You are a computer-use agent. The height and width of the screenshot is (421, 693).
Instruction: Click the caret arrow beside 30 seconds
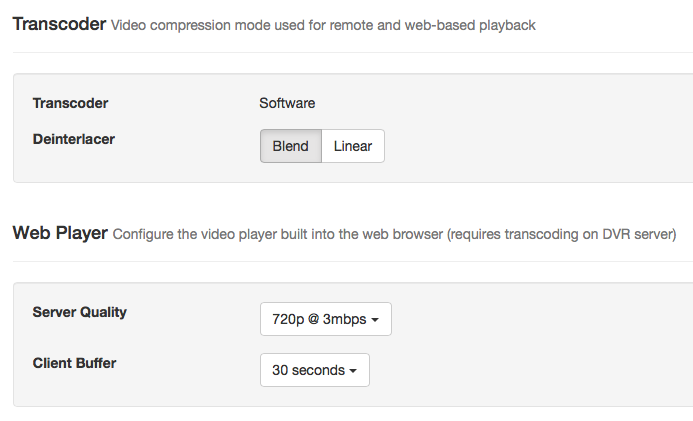coord(353,371)
